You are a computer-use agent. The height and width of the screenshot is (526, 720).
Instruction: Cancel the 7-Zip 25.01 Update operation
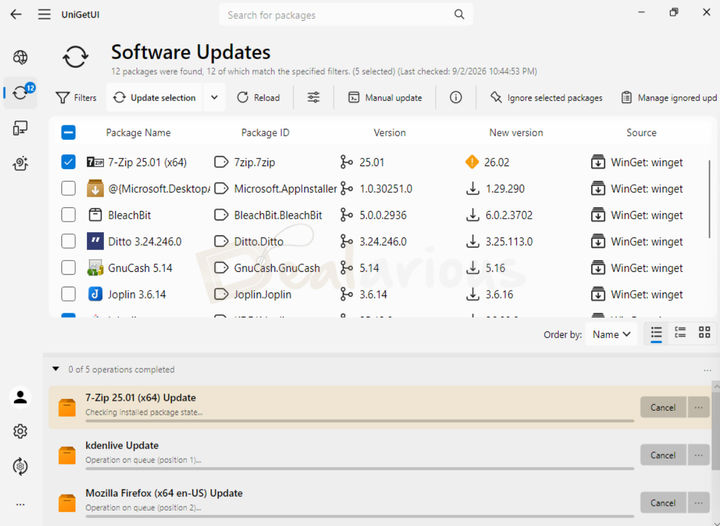[663, 407]
